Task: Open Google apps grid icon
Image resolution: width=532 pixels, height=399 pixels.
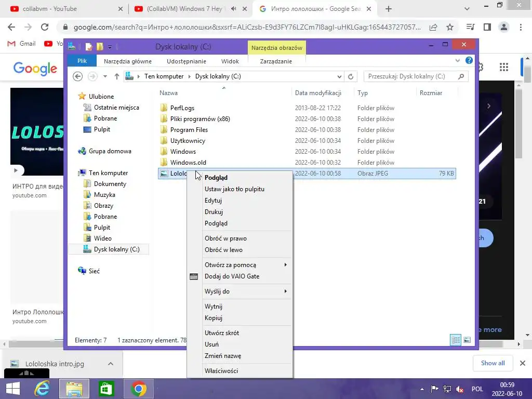Action: (x=504, y=67)
